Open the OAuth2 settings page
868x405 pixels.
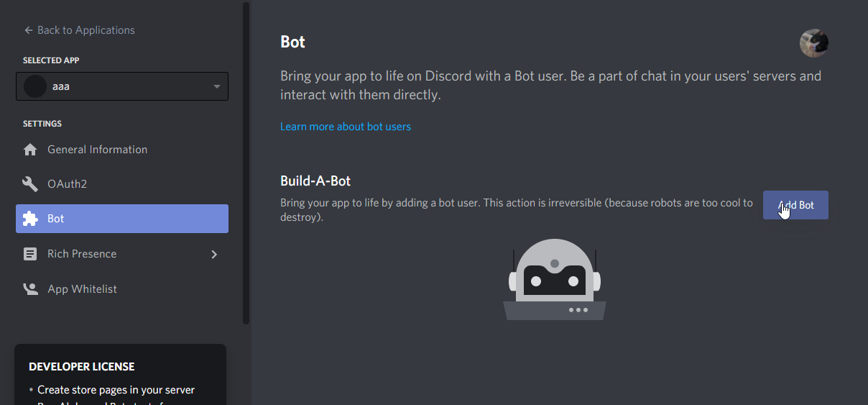[x=67, y=184]
